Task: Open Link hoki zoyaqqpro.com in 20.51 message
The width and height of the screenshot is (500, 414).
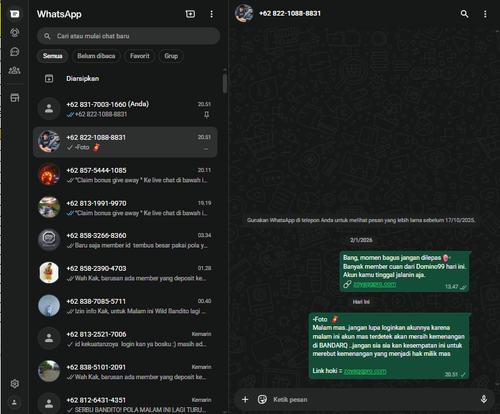Action: (365, 371)
